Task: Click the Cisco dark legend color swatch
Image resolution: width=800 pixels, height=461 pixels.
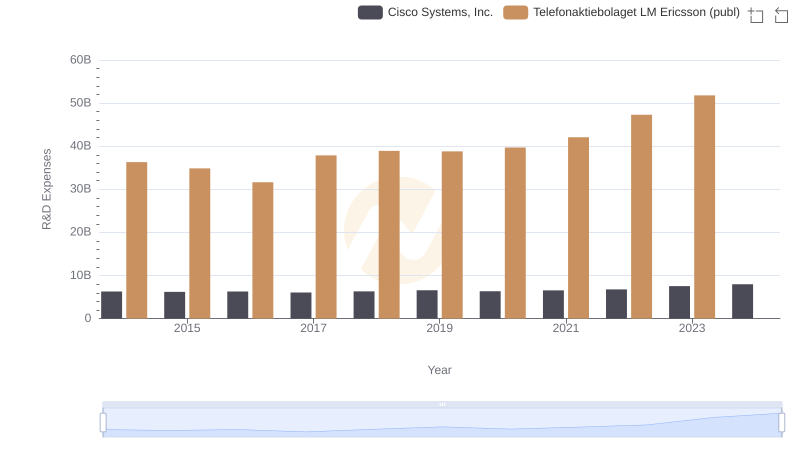Action: pos(370,12)
